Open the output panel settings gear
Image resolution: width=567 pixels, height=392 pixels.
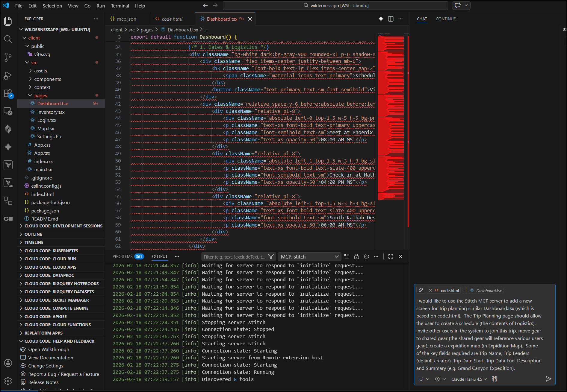coord(366,256)
